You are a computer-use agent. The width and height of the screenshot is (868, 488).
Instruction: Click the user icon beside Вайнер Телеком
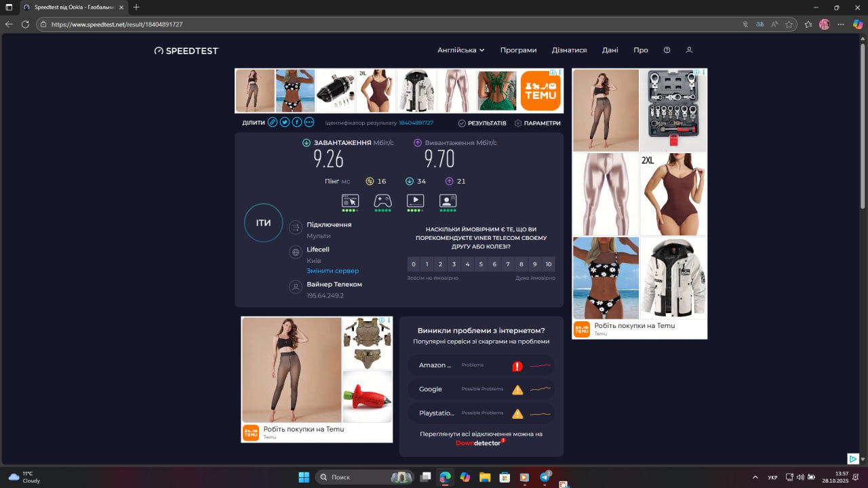click(296, 287)
